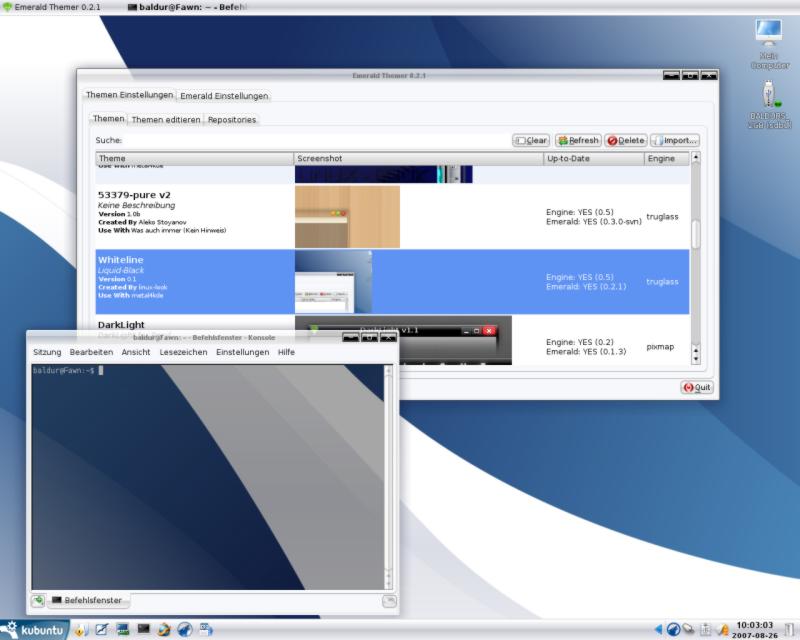Click theme list scrollbar up arrow
This screenshot has height=640, width=800.
pos(695,158)
